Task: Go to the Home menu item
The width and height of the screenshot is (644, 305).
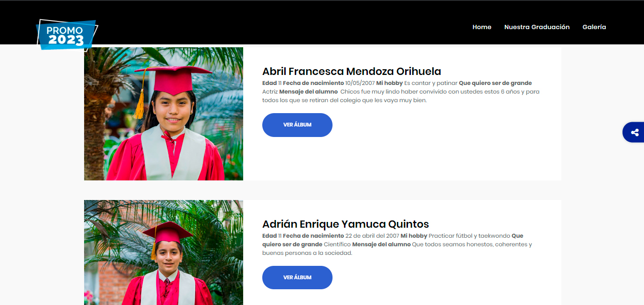Action: (x=482, y=27)
